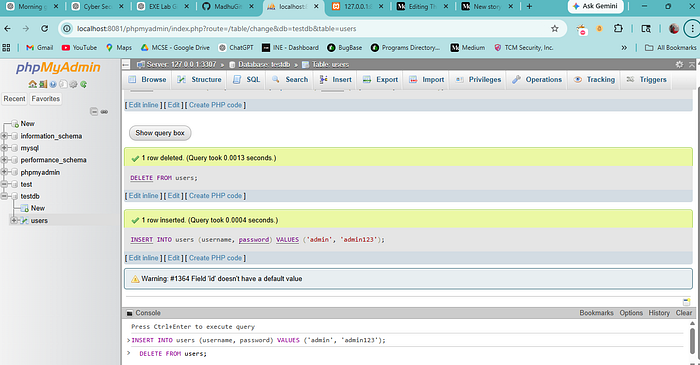Viewport: 700px width, 365px height.
Task: Switch to the Export tab
Action: tap(380, 79)
